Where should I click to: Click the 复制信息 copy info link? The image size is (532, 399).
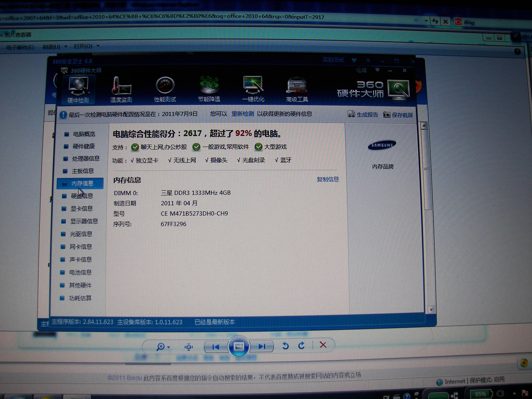(328, 179)
